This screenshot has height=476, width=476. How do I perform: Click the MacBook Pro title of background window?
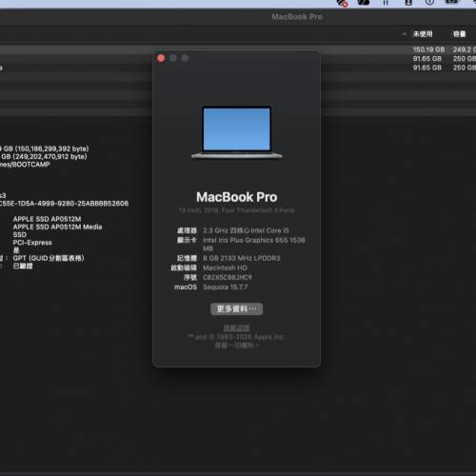(x=297, y=17)
